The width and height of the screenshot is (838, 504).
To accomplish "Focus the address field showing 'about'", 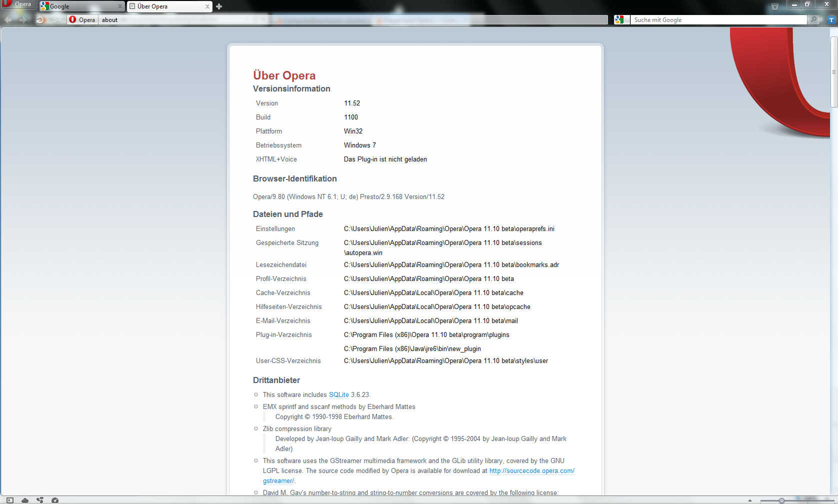I will [x=353, y=20].
